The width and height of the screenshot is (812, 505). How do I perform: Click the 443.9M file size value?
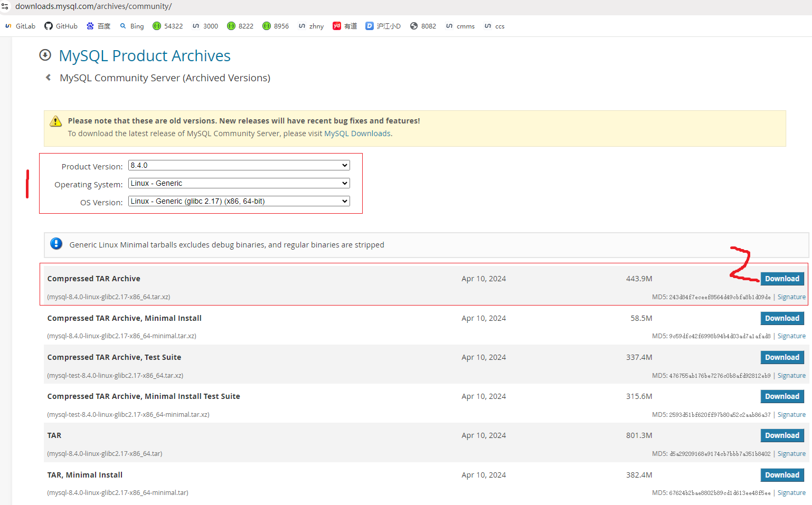[639, 279]
